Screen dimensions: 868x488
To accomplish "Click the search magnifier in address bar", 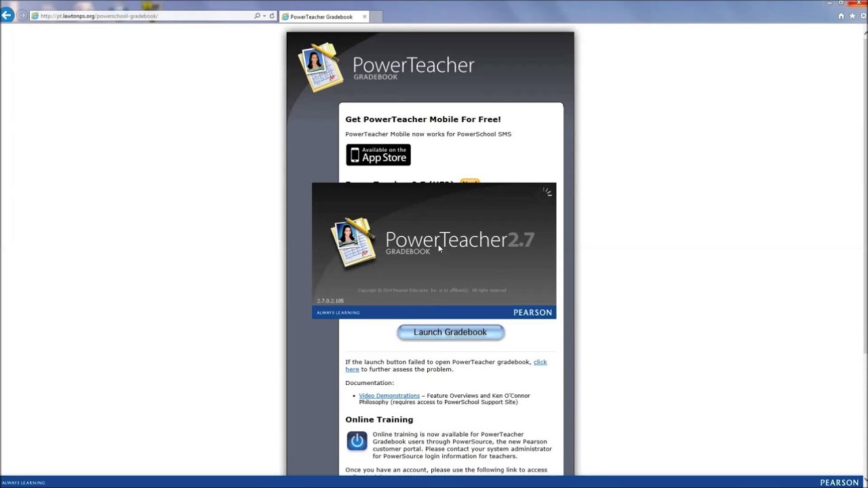I will (257, 16).
